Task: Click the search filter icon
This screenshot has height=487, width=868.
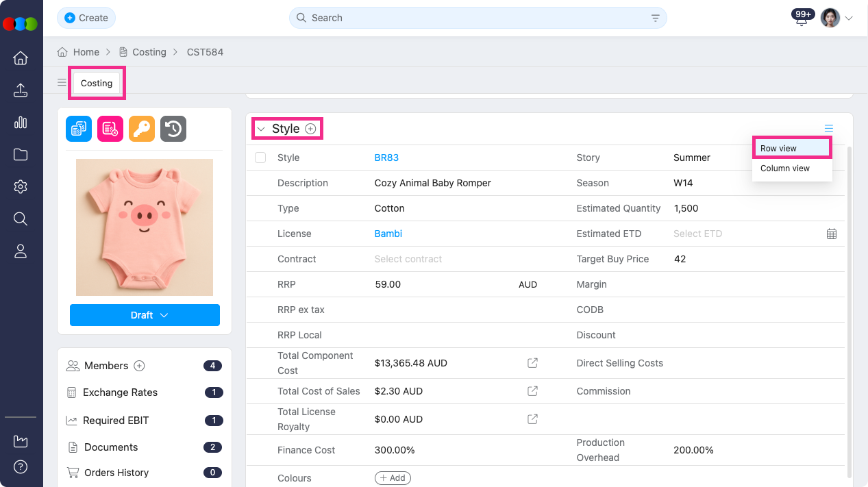Action: pyautogui.click(x=655, y=18)
